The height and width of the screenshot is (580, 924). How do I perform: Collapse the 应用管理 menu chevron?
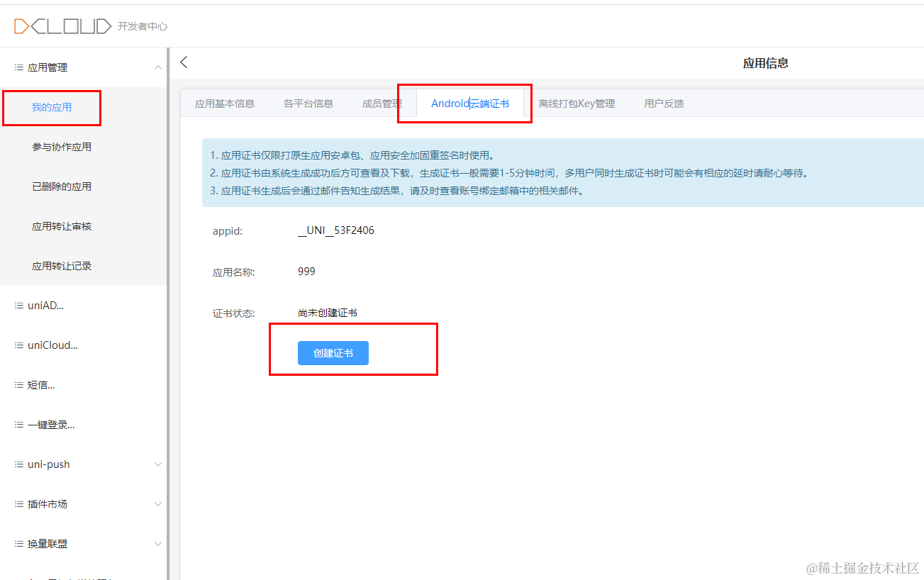point(157,67)
